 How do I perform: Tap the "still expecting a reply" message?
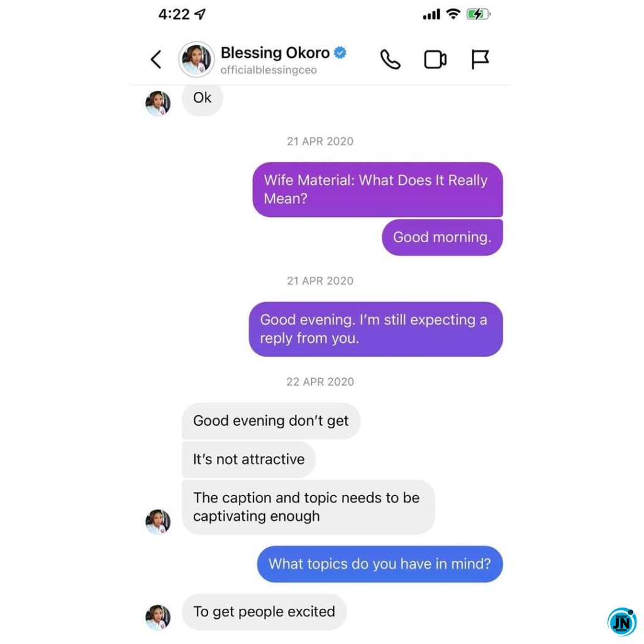(376, 329)
